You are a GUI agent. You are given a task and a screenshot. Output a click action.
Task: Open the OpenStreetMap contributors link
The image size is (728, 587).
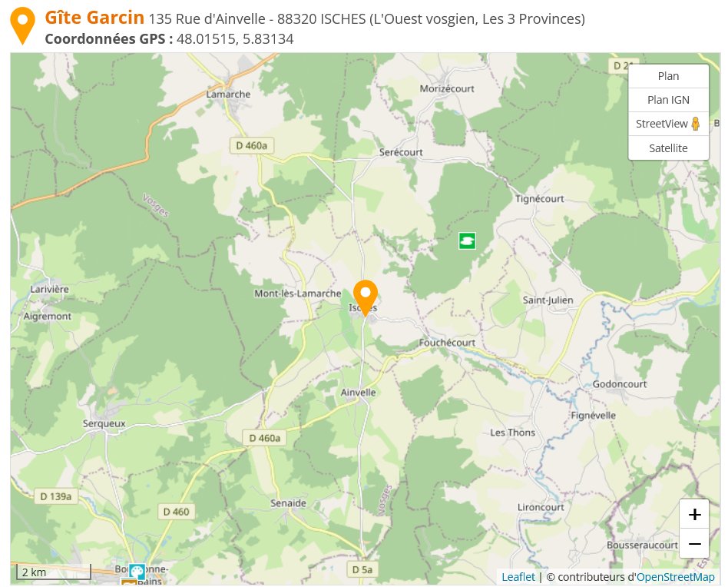coord(675,577)
